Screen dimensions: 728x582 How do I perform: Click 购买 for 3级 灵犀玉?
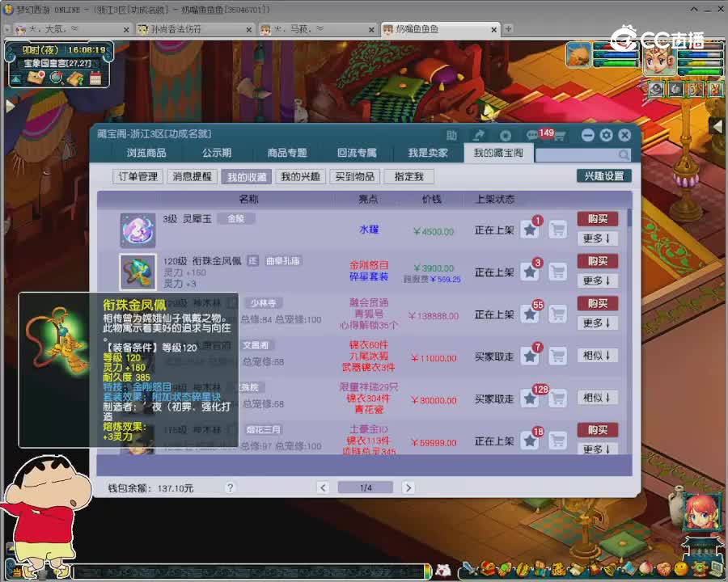[x=598, y=218]
